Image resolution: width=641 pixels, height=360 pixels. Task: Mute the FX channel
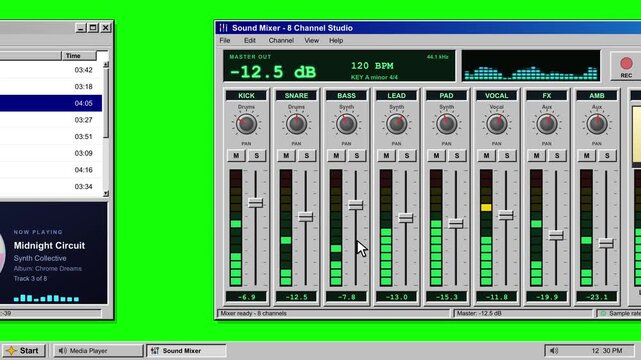pyautogui.click(x=536, y=156)
